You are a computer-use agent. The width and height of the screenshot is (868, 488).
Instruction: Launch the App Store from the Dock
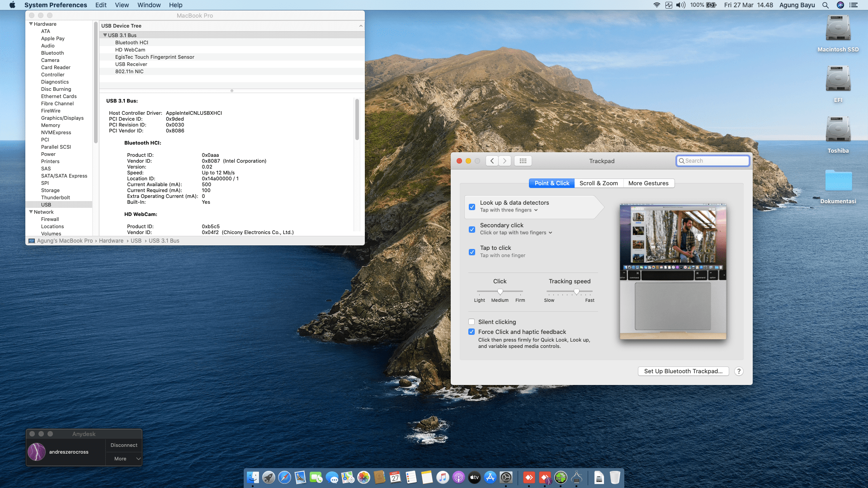[x=490, y=478]
